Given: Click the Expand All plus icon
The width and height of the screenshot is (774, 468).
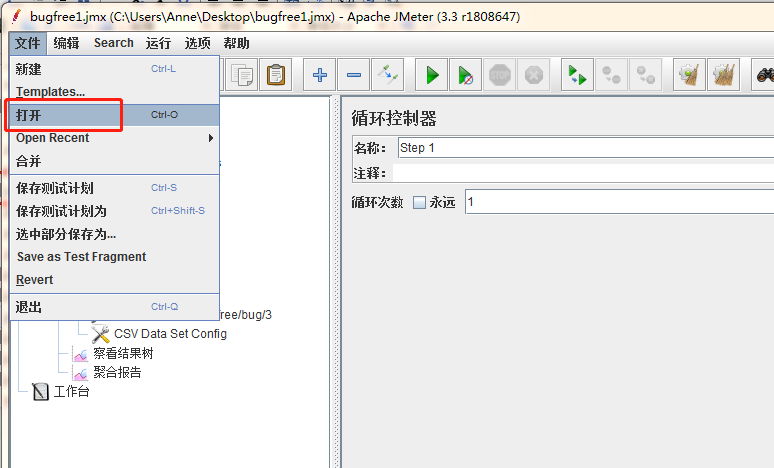Looking at the screenshot, I should 320,75.
